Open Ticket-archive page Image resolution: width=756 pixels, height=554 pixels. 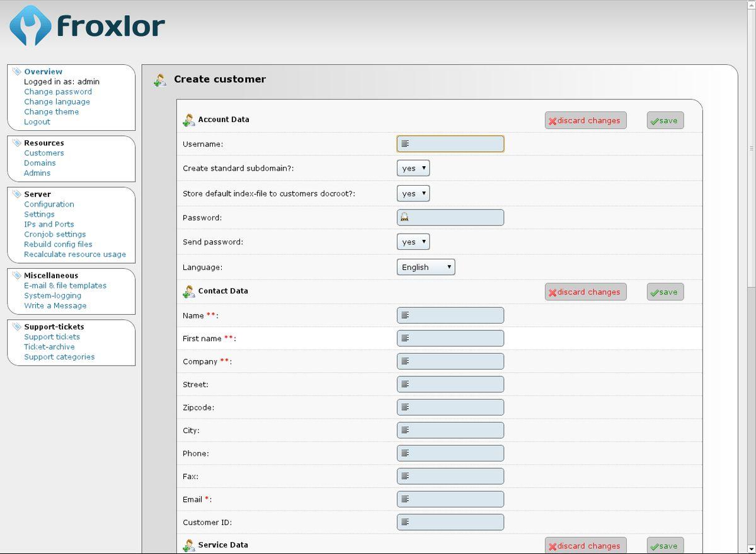pyautogui.click(x=49, y=347)
